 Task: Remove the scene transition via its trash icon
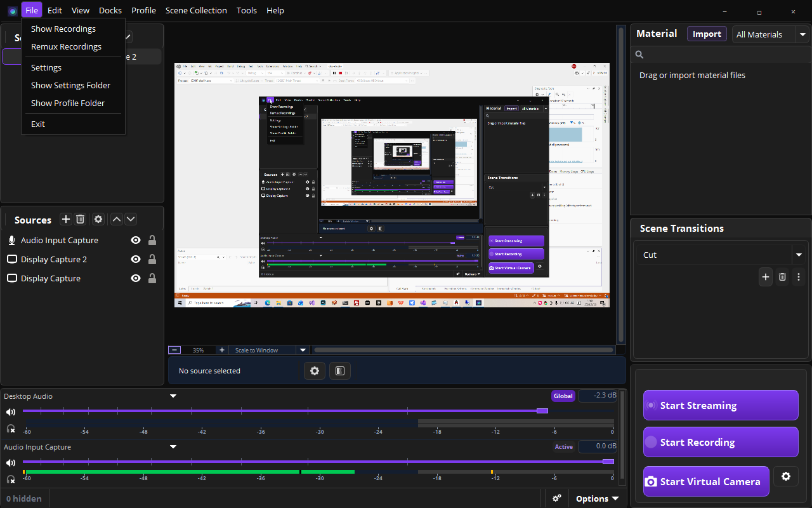(782, 277)
